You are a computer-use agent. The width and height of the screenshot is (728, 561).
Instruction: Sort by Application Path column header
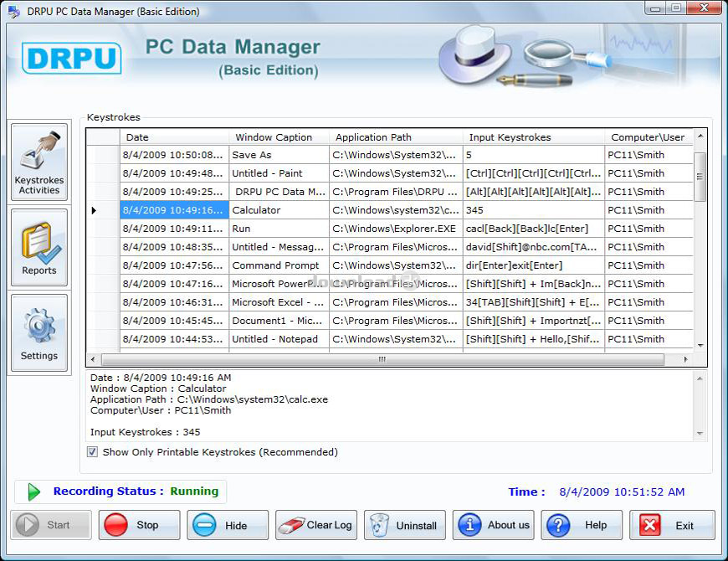click(x=396, y=137)
